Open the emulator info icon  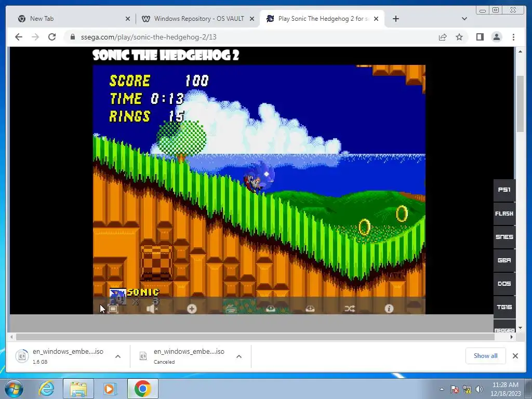pyautogui.click(x=389, y=309)
